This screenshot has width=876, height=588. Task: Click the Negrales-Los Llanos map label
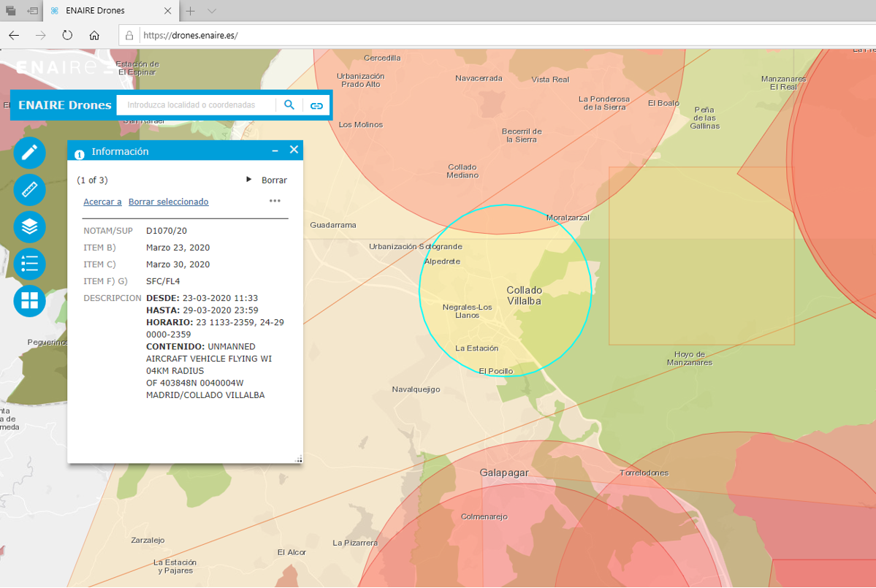467,311
